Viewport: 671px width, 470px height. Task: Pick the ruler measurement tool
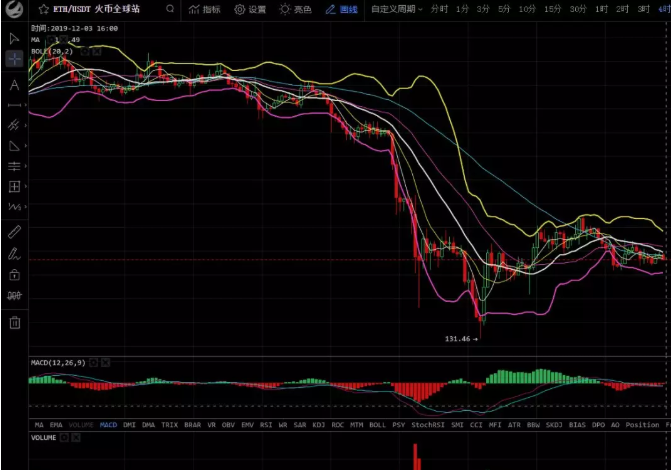pos(14,232)
